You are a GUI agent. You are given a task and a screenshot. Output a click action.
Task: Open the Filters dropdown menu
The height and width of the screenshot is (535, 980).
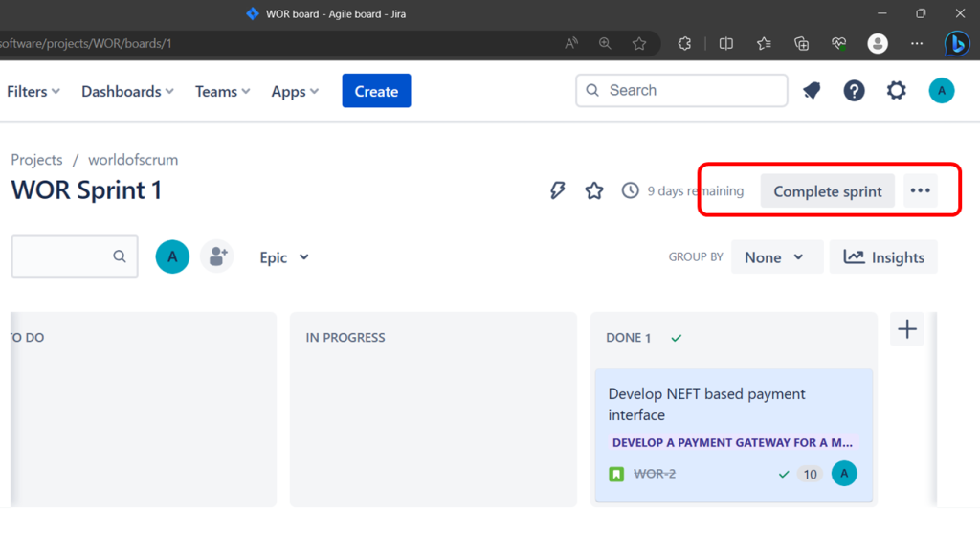tap(33, 91)
